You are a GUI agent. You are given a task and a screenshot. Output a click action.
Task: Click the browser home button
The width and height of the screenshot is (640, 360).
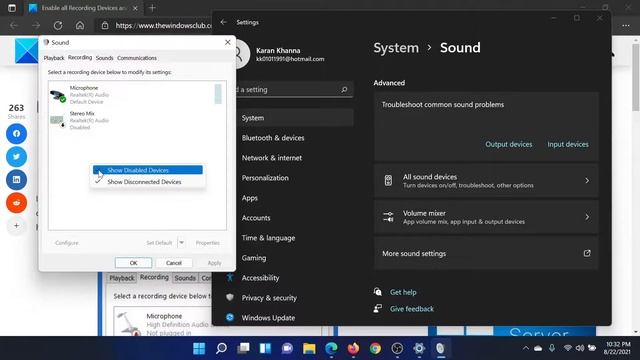point(80,25)
